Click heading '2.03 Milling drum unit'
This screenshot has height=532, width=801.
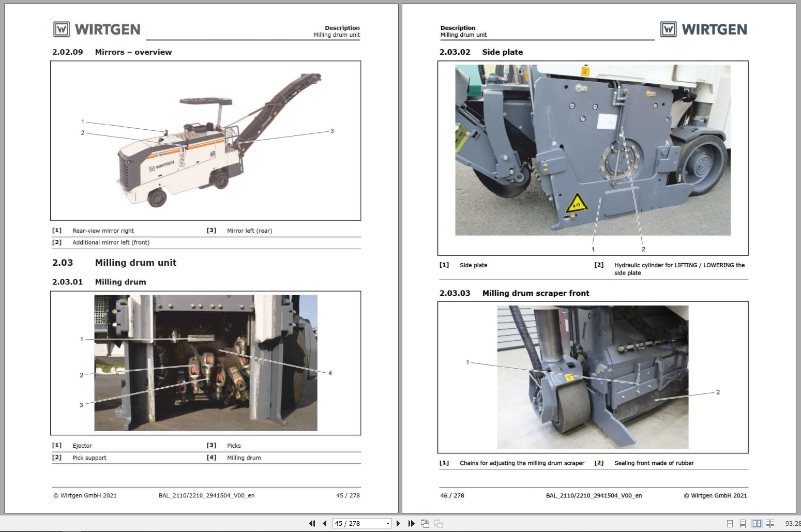click(114, 263)
